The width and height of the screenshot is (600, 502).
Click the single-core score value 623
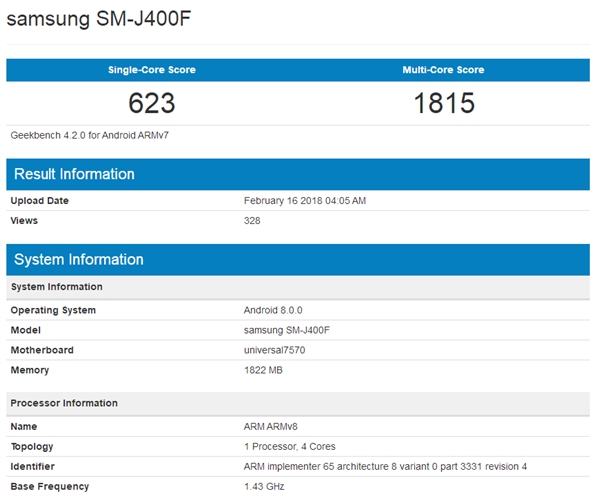point(152,103)
